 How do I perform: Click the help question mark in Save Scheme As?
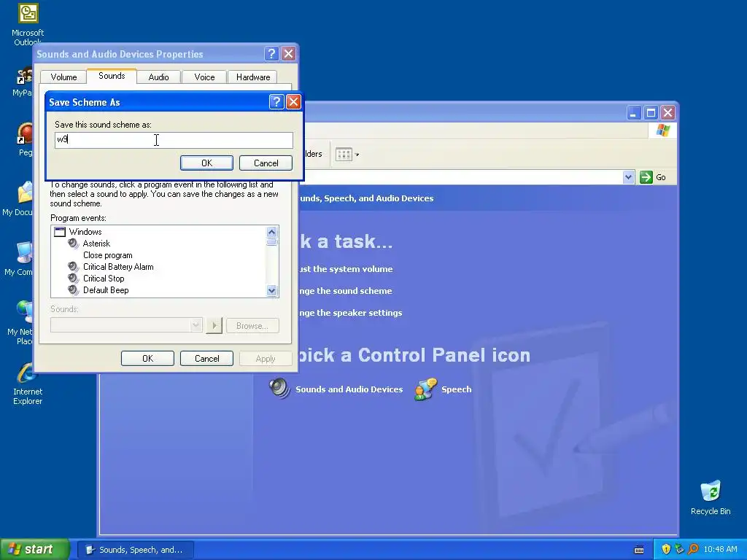coord(276,101)
